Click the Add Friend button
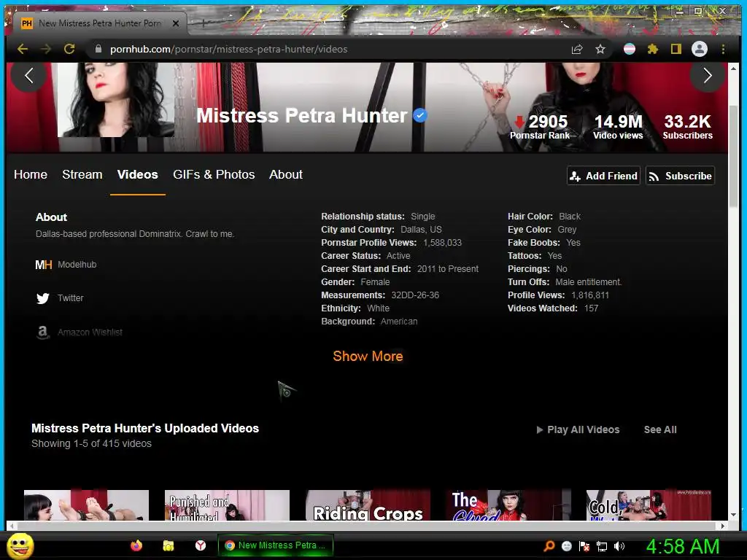 point(603,176)
